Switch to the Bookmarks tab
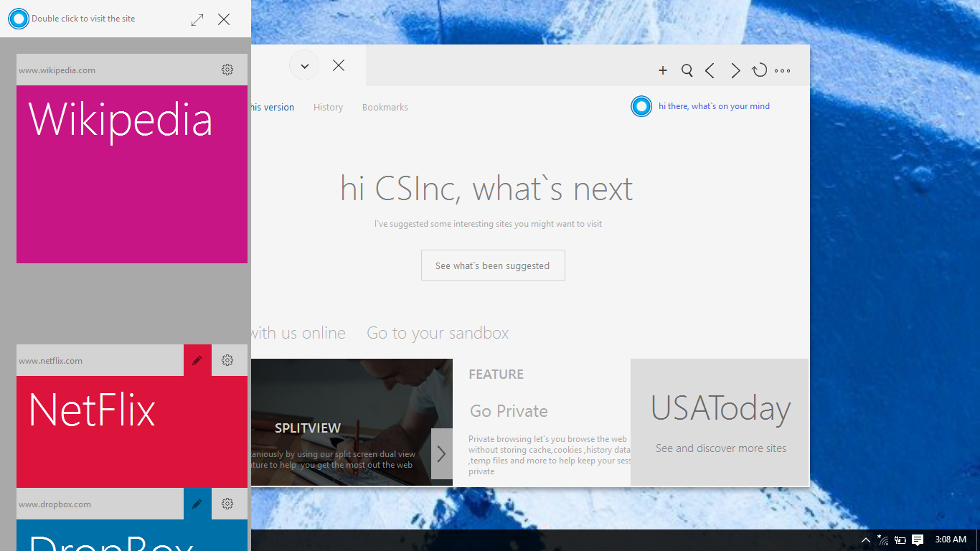The height and width of the screenshot is (551, 980). [385, 108]
